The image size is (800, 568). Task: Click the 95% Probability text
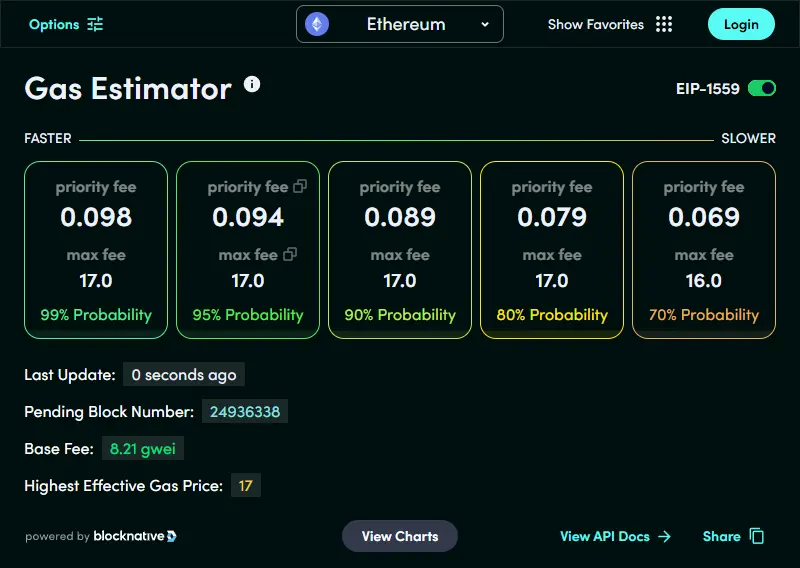pos(248,315)
